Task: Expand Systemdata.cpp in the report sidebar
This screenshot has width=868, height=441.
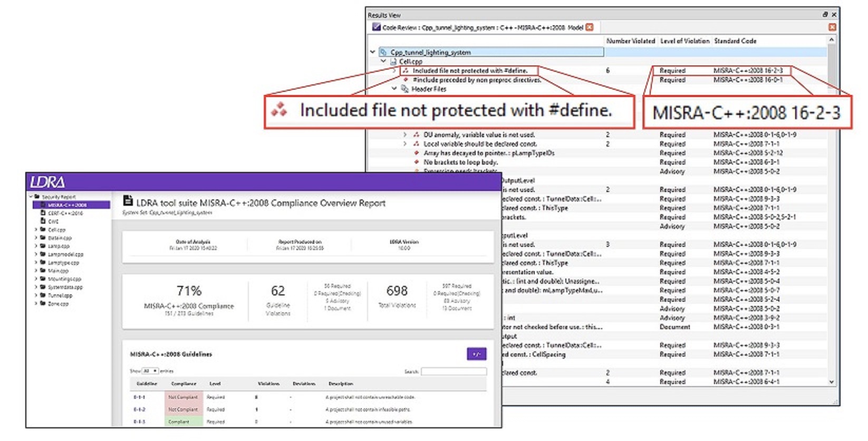Action: (36, 287)
